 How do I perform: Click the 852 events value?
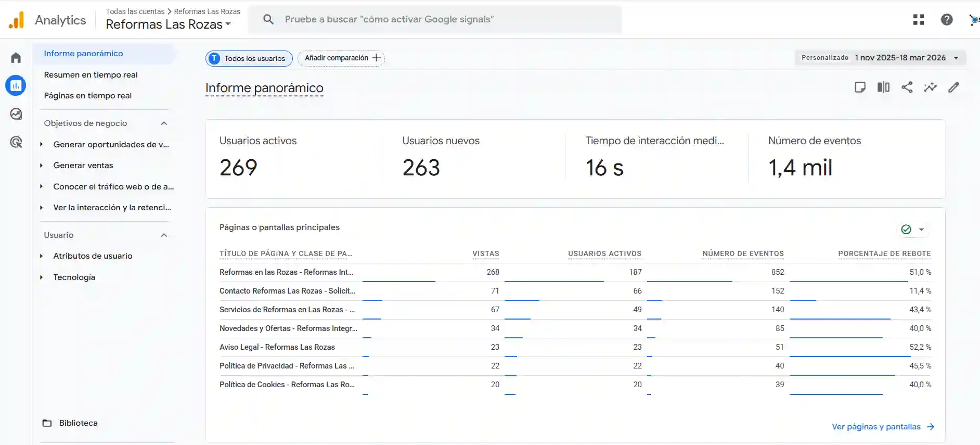click(x=778, y=272)
